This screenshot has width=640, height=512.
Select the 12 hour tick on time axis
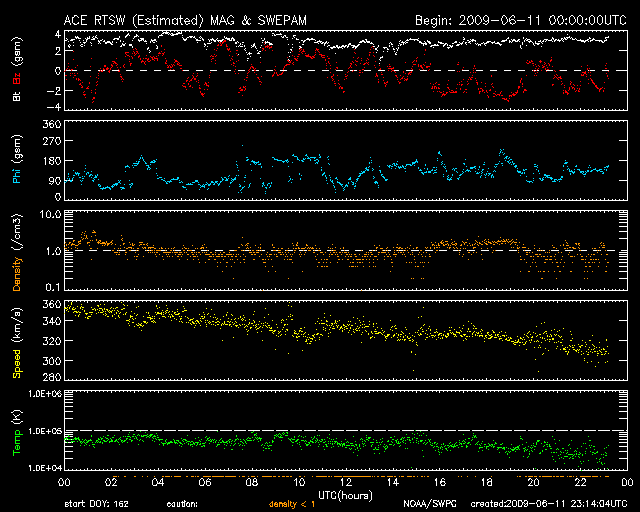346,482
